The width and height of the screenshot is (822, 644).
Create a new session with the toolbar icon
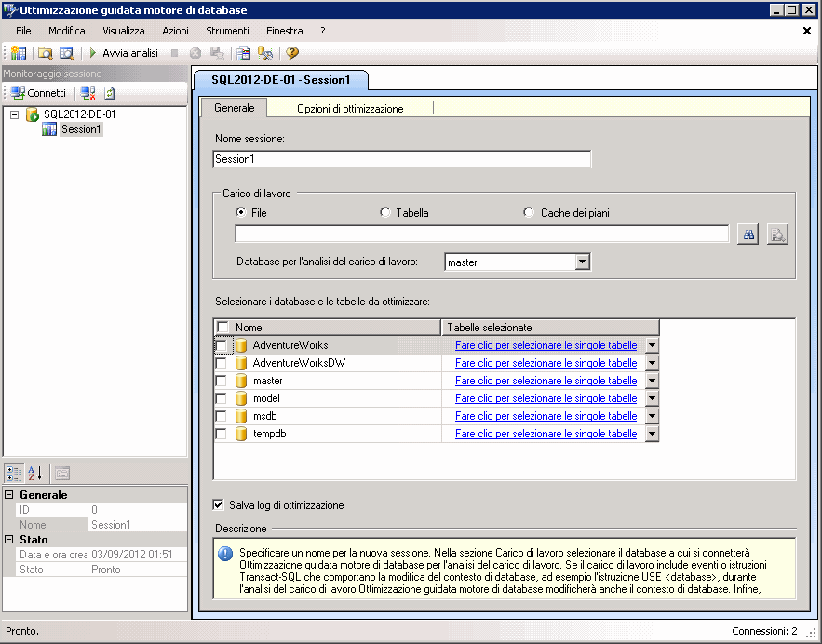pos(18,53)
